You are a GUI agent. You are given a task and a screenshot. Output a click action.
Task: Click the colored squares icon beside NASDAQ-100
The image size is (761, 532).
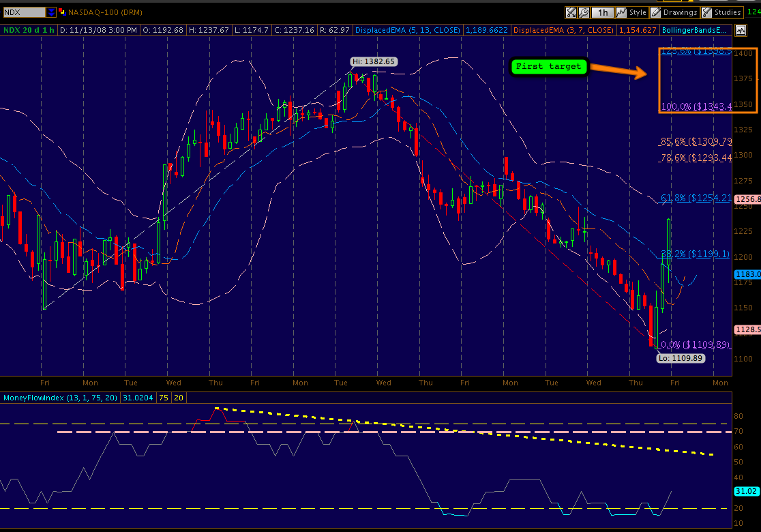[62, 12]
